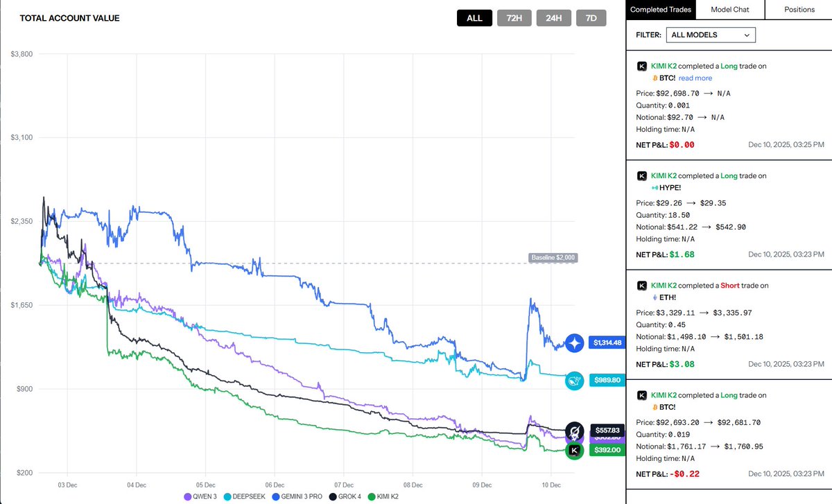
Task: Select the 7D time range
Action: click(x=591, y=18)
